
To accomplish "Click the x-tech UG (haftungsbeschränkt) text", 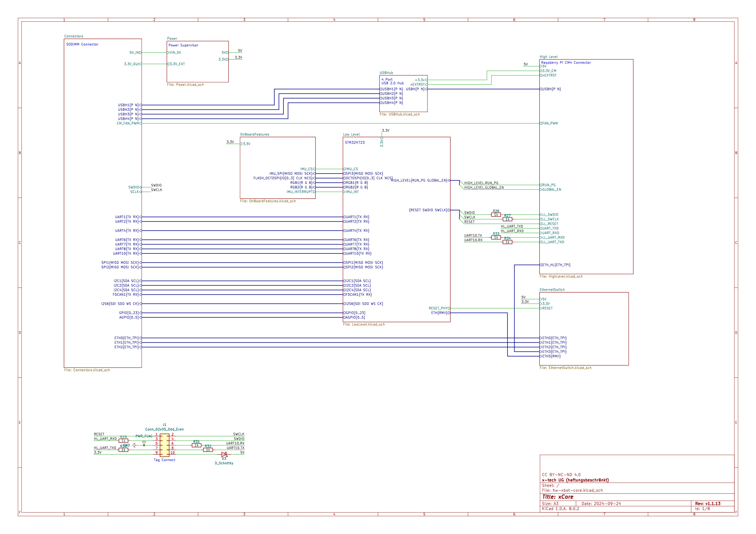I will pyautogui.click(x=575, y=480).
